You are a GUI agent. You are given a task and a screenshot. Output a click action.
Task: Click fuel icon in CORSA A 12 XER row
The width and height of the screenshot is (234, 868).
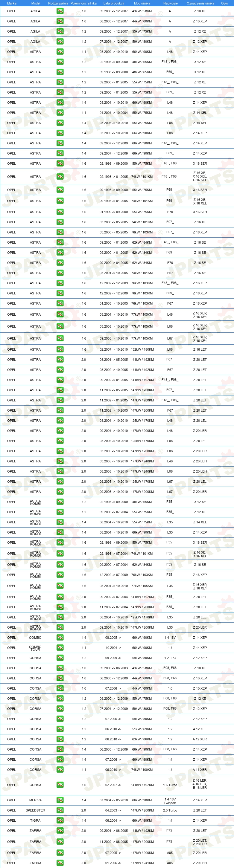(x=60, y=739)
